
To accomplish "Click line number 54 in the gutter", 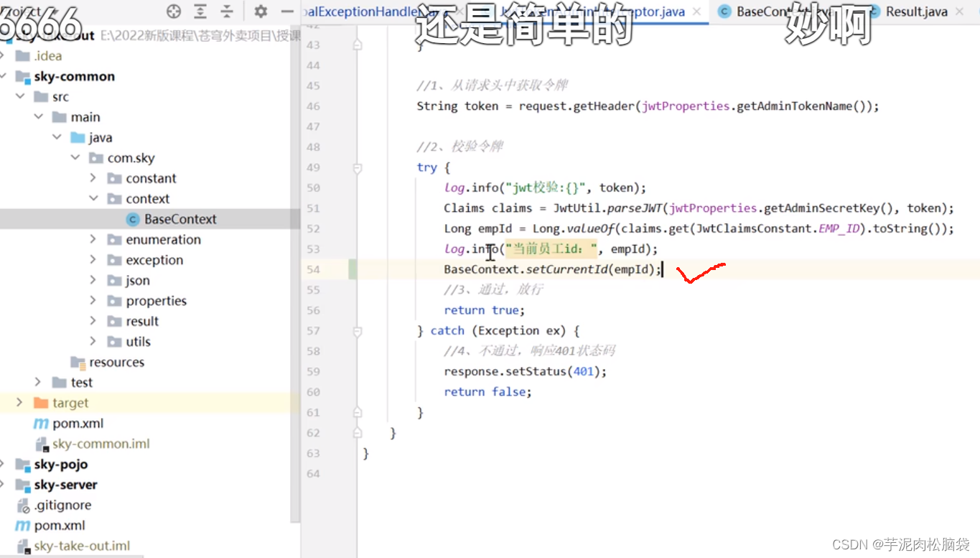I will coord(313,269).
